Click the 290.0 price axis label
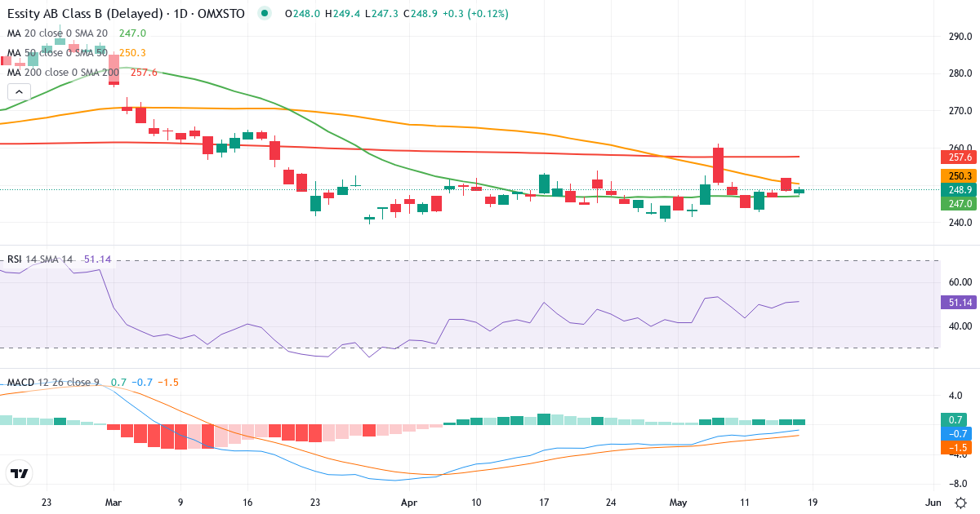 pos(960,37)
